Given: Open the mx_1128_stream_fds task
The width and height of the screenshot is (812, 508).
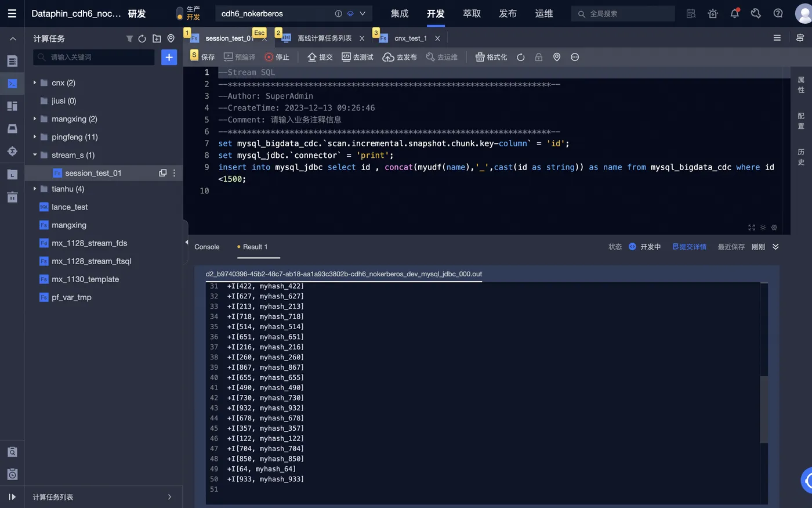Looking at the screenshot, I should click(89, 243).
